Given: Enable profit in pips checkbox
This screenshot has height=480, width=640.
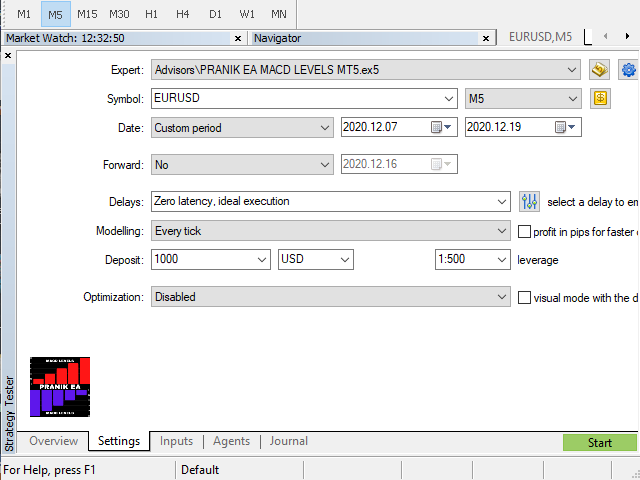Looking at the screenshot, I should [x=525, y=231].
